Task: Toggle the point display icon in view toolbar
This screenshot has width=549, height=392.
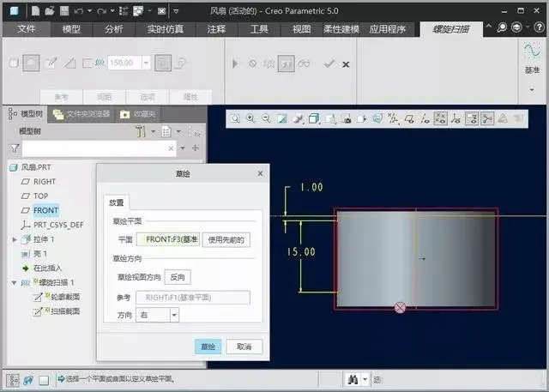Action: [440, 119]
